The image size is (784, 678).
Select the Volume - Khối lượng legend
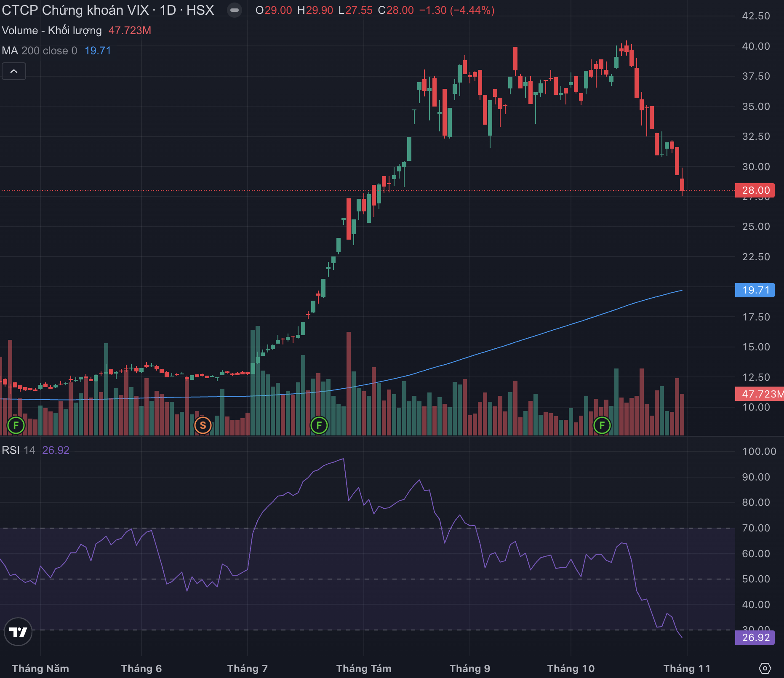[x=52, y=31]
